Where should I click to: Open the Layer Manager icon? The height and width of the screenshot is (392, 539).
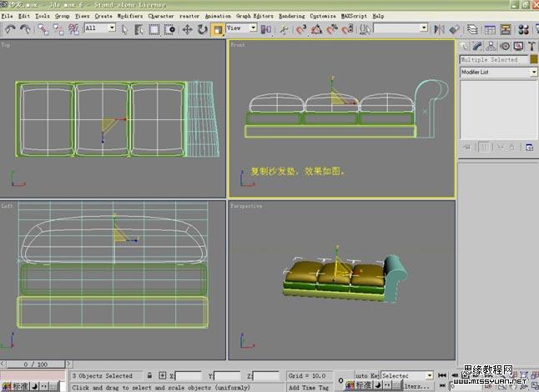pyautogui.click(x=472, y=30)
